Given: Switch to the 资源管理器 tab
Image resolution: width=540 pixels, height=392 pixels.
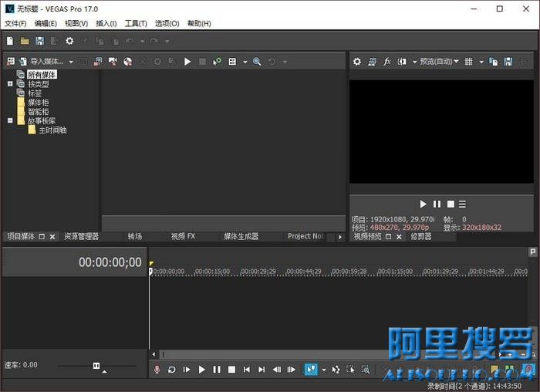Looking at the screenshot, I should [81, 236].
